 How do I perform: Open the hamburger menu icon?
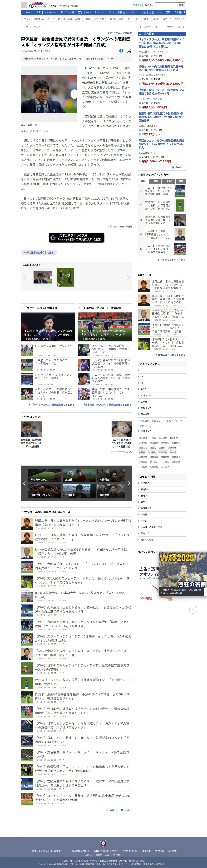pos(24,5)
